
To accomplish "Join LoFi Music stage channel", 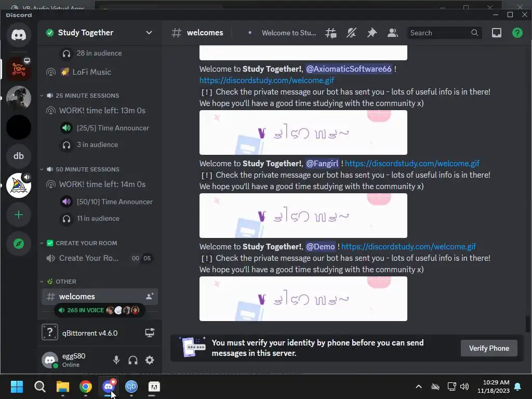I will pos(100,72).
